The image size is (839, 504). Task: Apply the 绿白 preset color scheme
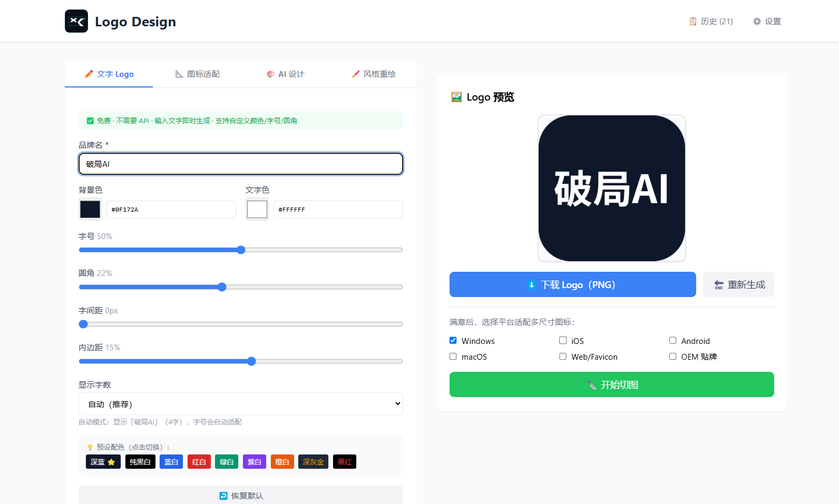[x=227, y=462]
